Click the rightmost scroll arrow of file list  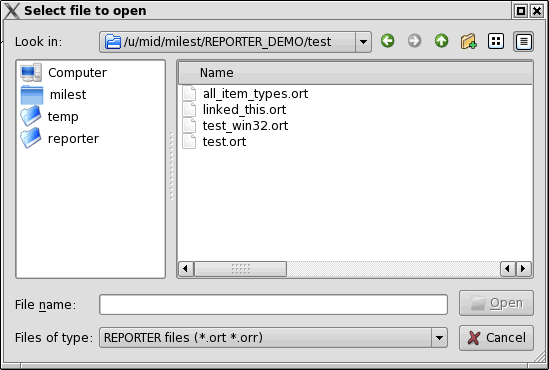coord(523,269)
